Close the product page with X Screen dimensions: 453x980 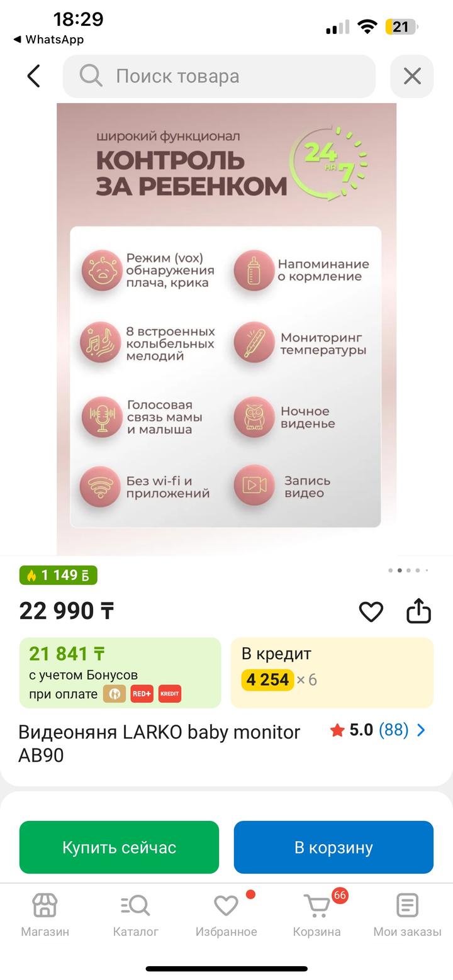(412, 76)
